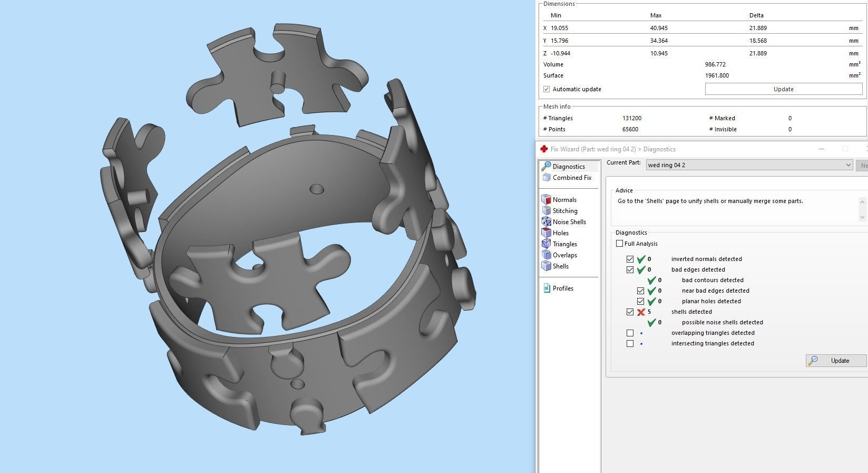Minimize the Fix Wizard window
Screen dimensions: 868x473
point(821,149)
